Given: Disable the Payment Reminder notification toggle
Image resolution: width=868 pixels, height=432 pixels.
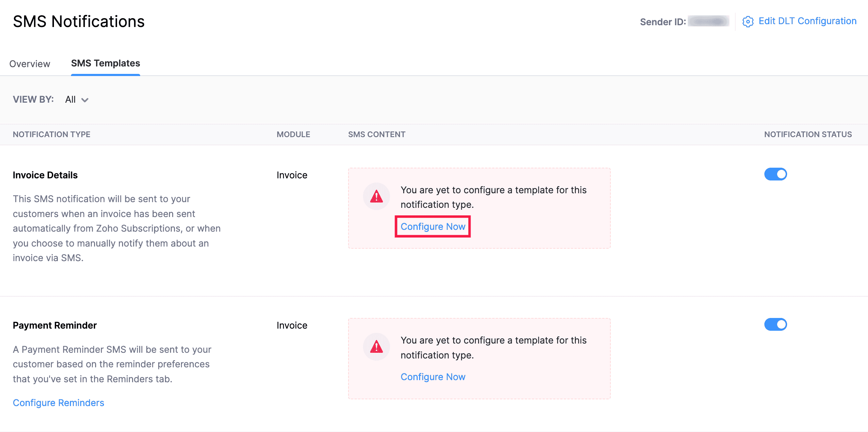Looking at the screenshot, I should (x=776, y=324).
